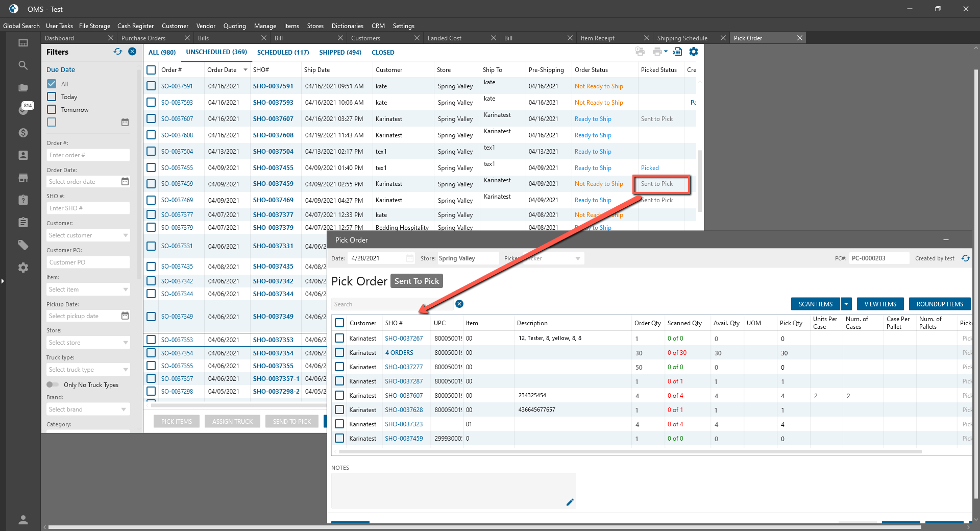This screenshot has height=531, width=980.
Task: Open the folder icon in left sidebar
Action: [x=23, y=88]
